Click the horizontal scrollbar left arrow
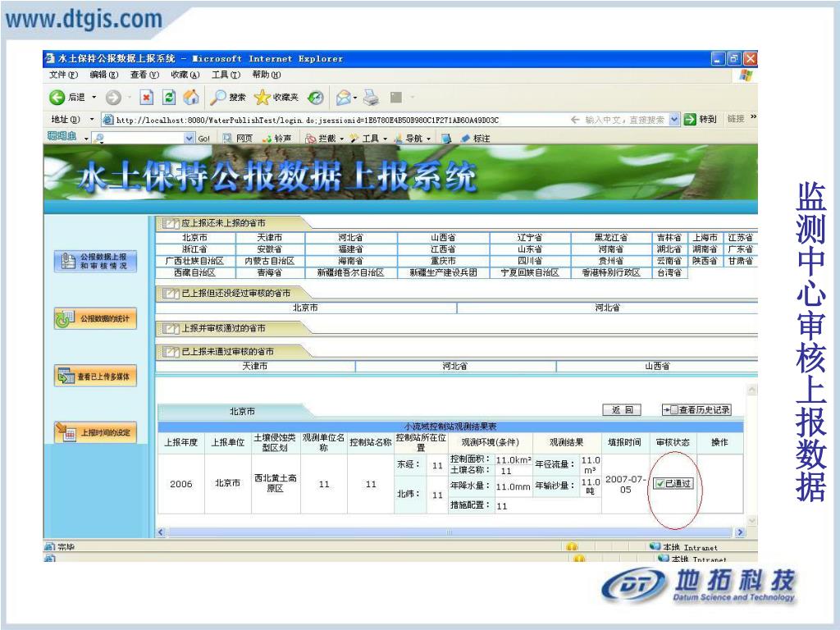Screen dimensions: 840x630 pyautogui.click(x=161, y=532)
